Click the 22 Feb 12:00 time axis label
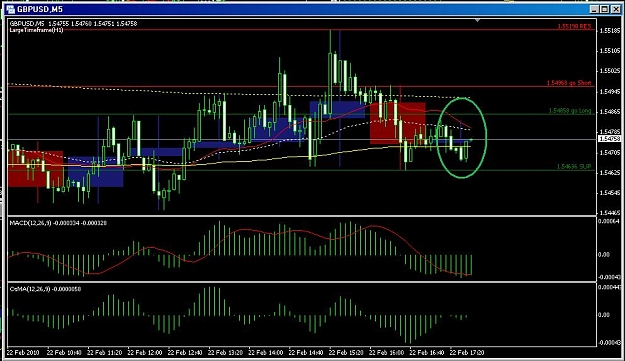Screen dimensions: 625x361 click(145, 353)
